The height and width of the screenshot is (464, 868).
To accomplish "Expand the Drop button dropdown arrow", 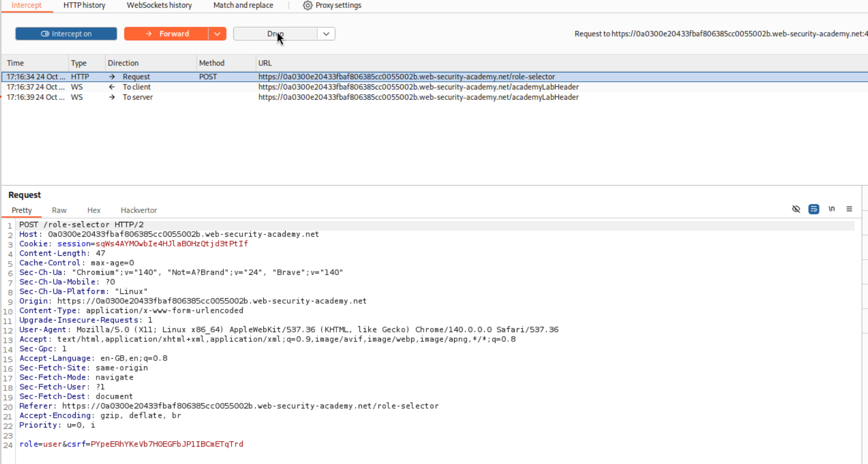I will [326, 34].
